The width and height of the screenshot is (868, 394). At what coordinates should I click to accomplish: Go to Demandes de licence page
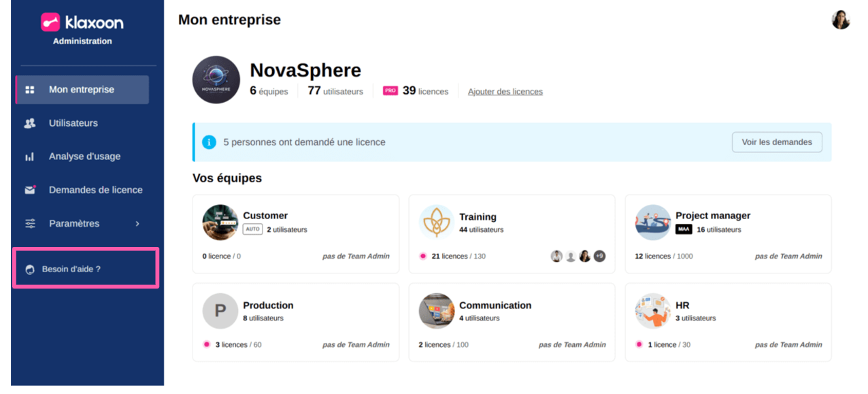[x=95, y=190]
